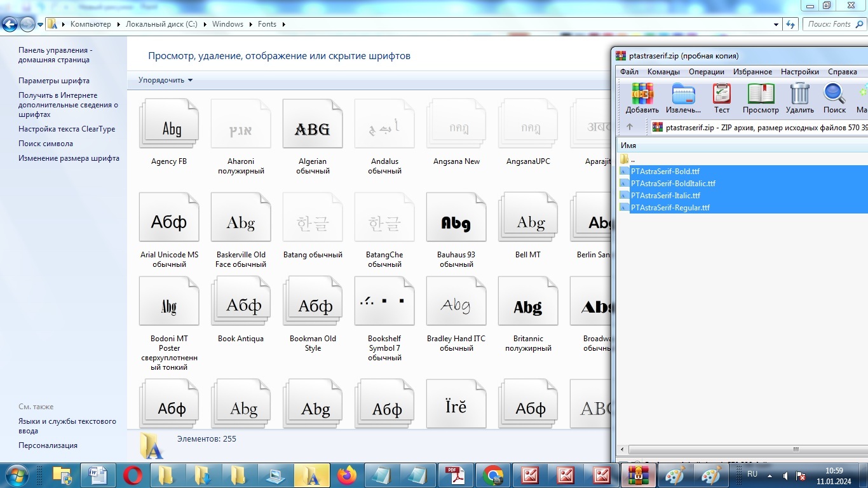The height and width of the screenshot is (488, 868).
Task: Click the Delete (Удалить) trash icon
Action: (x=799, y=97)
